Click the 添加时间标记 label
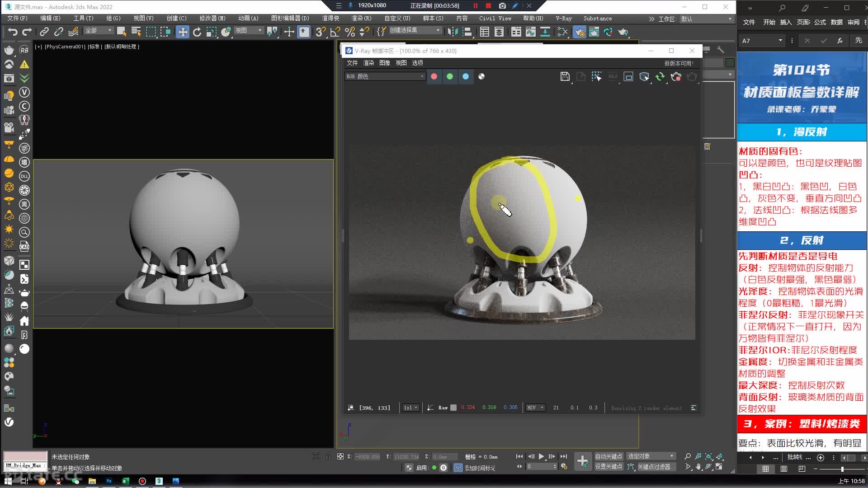Viewport: 868px width, 488px height. pyautogui.click(x=480, y=468)
